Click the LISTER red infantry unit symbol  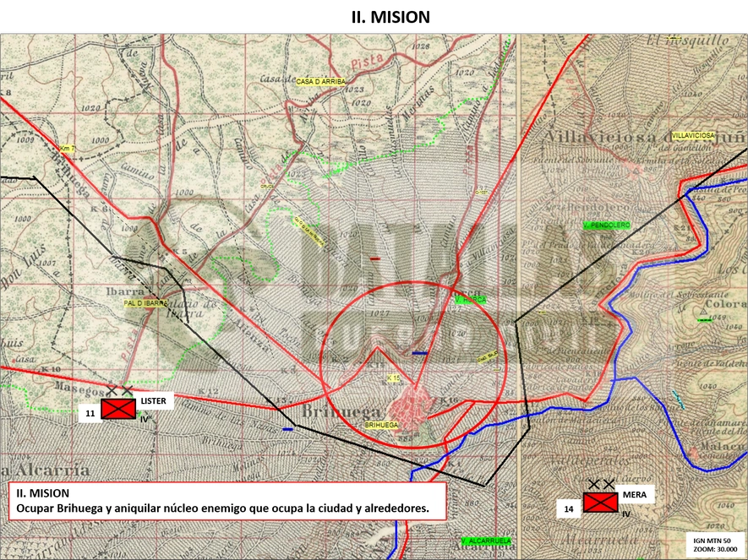click(119, 409)
